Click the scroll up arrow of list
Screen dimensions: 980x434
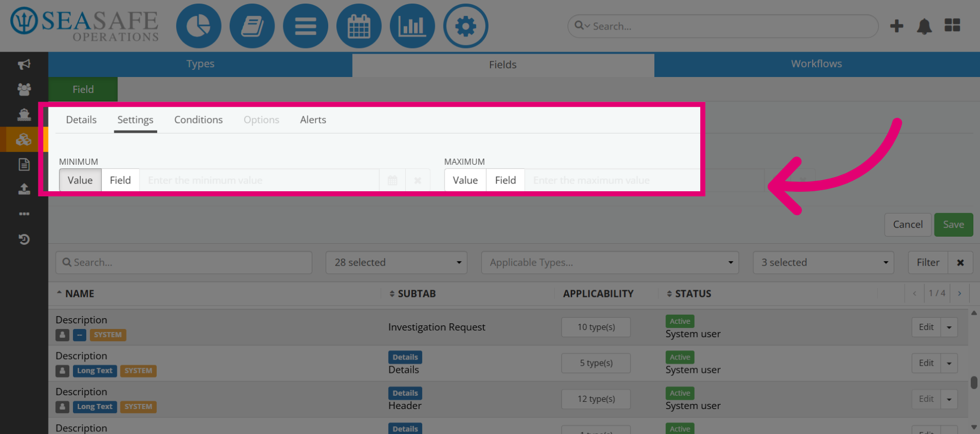tap(974, 313)
